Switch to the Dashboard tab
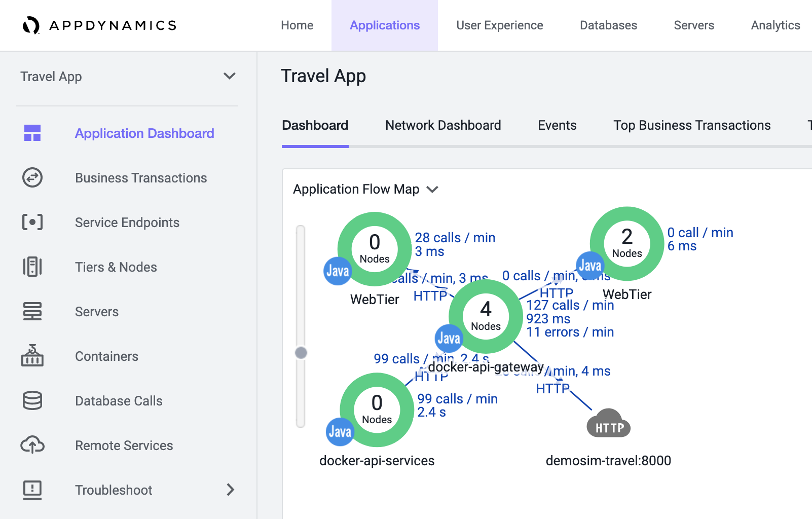 coord(315,125)
